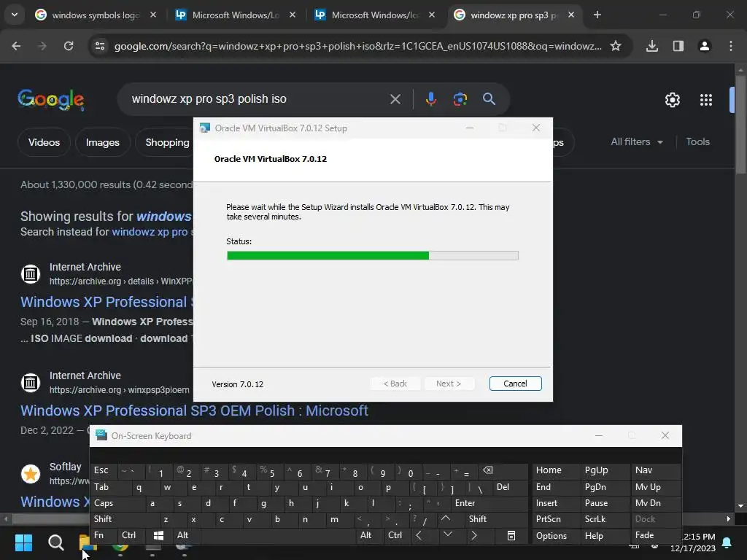This screenshot has height=560, width=747.
Task: Open the Tools search option
Action: 697,142
